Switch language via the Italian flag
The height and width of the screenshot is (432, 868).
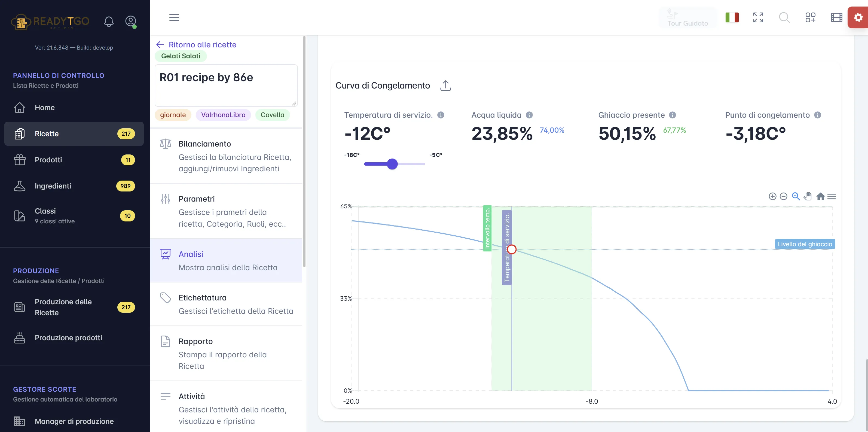(732, 17)
